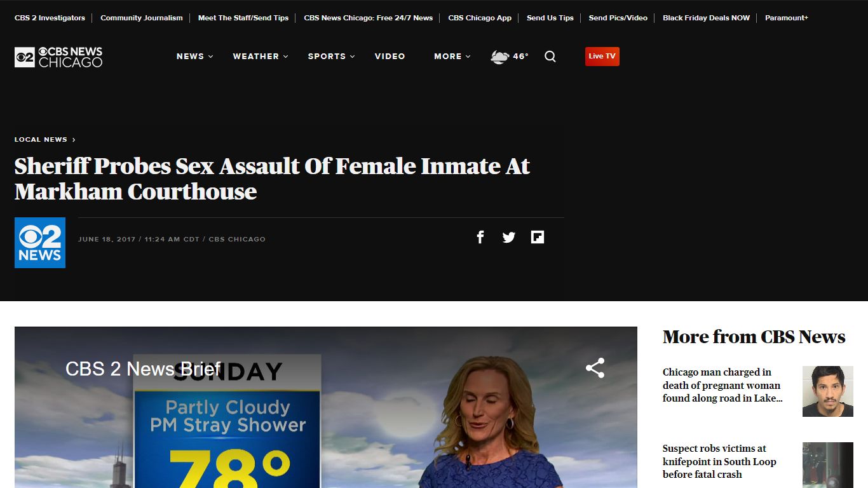
Task: Open Meet The Staff/Send Tips link
Action: point(243,18)
